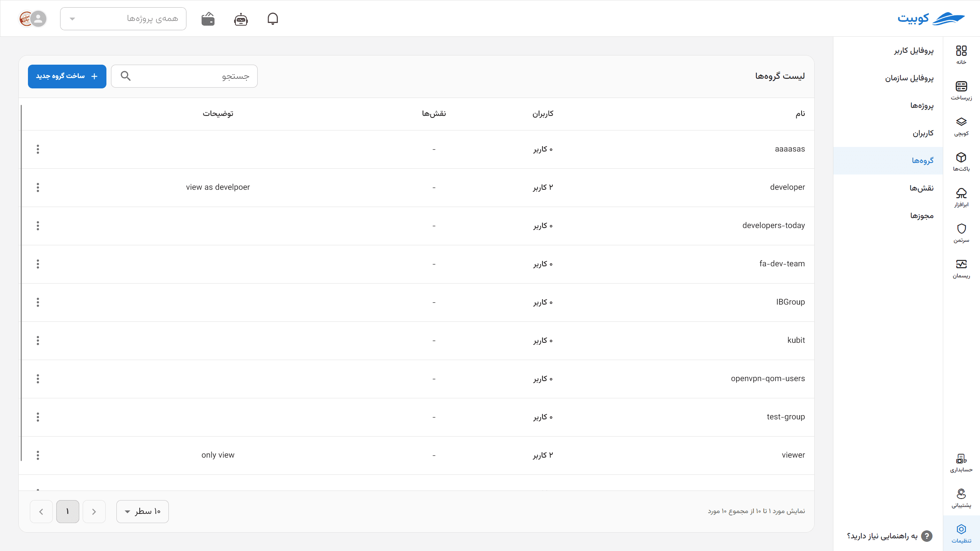Open actions menu for viewer row
This screenshot has height=551, width=980.
point(38,455)
